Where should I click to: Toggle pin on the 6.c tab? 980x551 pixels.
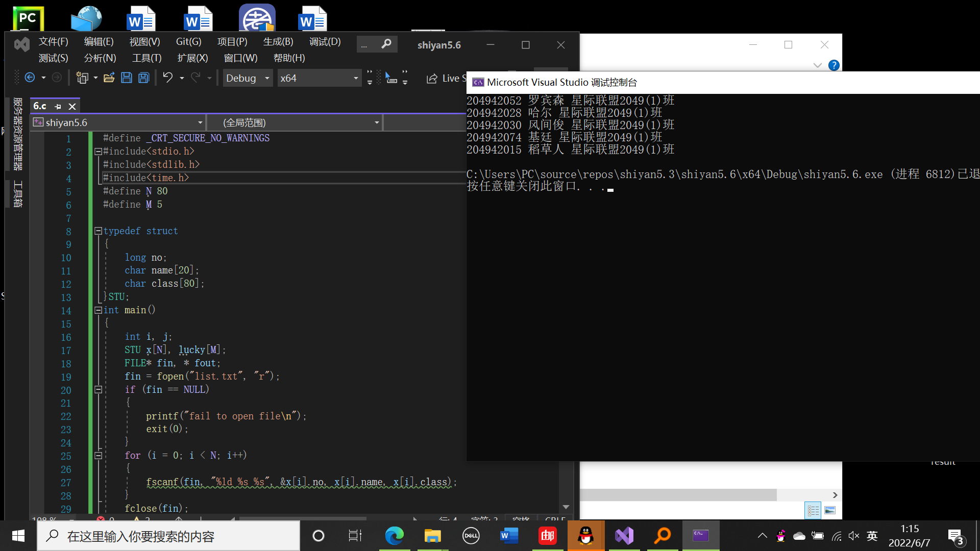tap(58, 106)
